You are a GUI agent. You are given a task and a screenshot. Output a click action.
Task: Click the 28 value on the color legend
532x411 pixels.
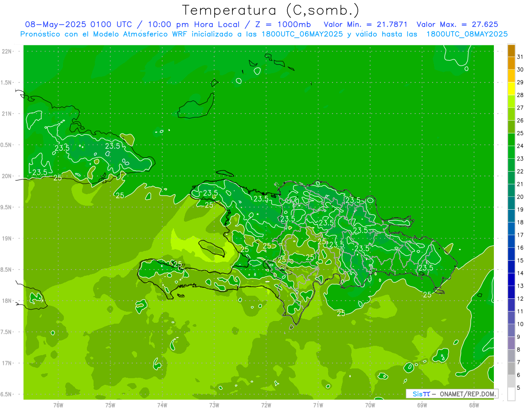(520, 95)
